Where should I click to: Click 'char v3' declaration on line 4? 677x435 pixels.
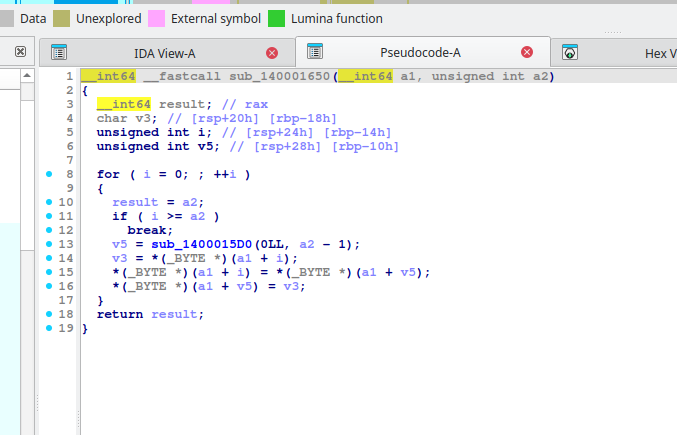(x=127, y=118)
